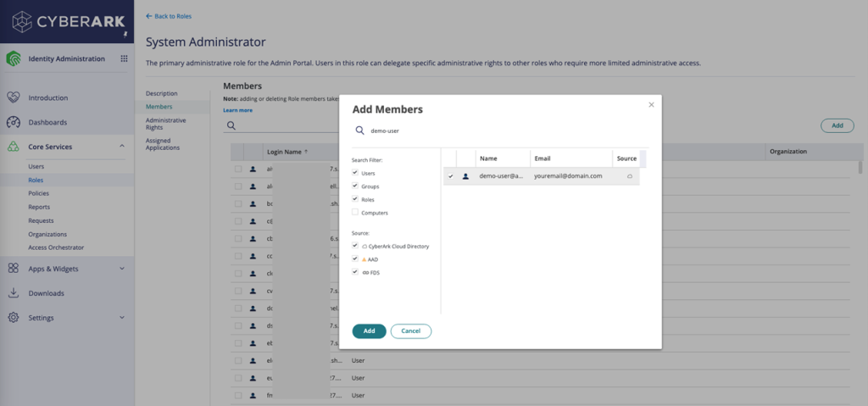Click the back arrow beside Back to Roles
The height and width of the screenshot is (406, 868).
149,16
